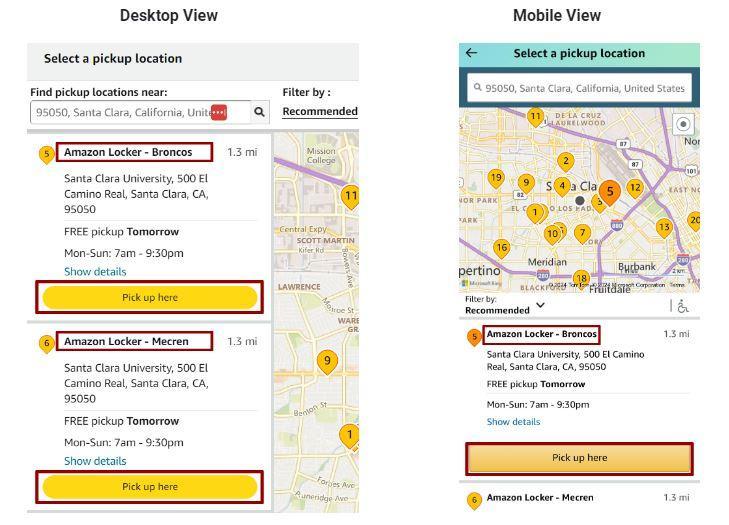Expand the mobile Filter by Recommended chevron

pos(541,306)
